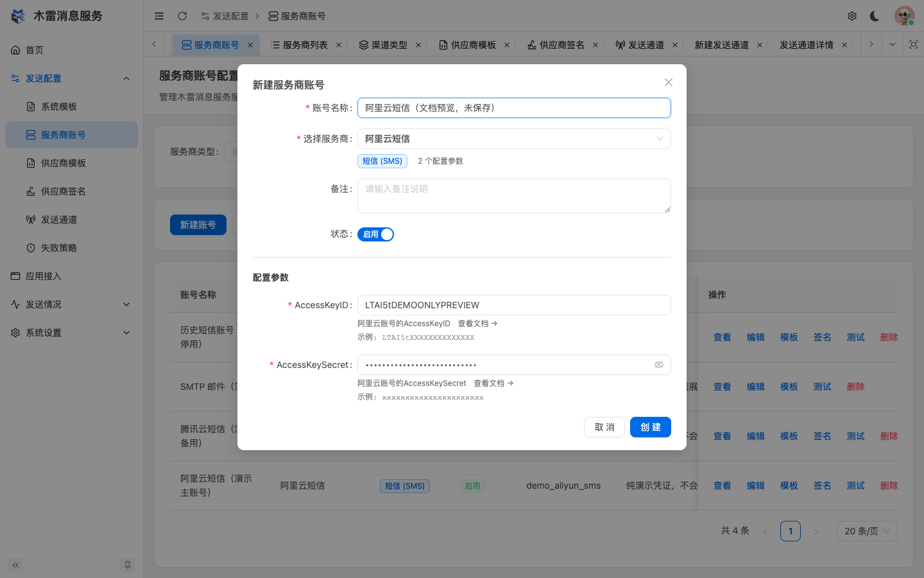The width and height of the screenshot is (924, 578).
Task: Go to previous page in pagination
Action: click(x=765, y=531)
